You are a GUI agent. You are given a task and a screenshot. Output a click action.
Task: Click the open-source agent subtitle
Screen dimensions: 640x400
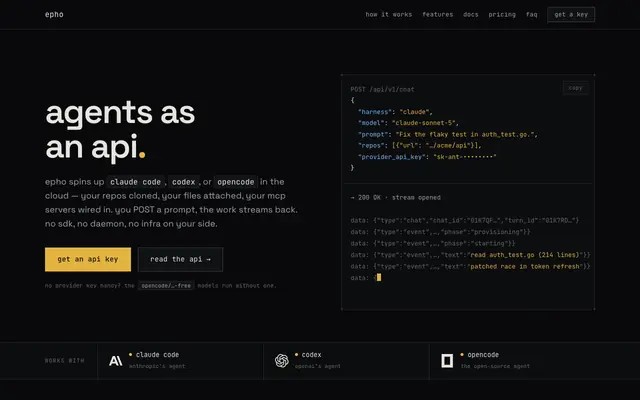495,366
